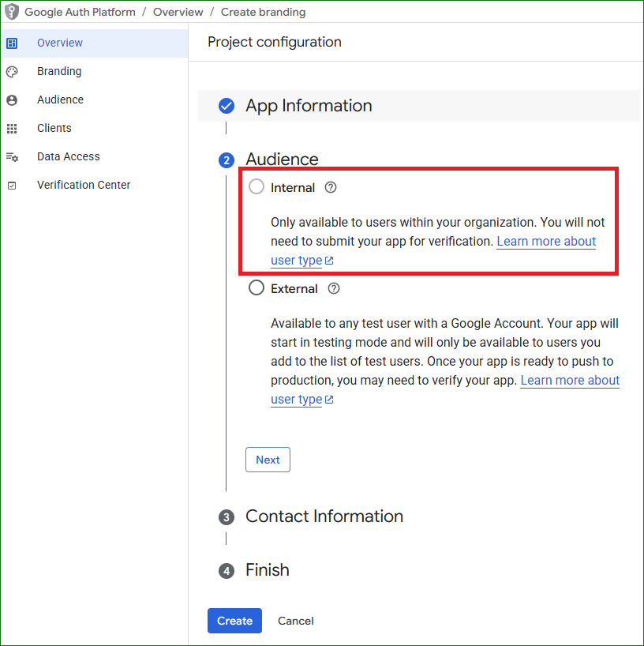The image size is (644, 646).
Task: Click the Data Access settings icon
Action: tap(12, 157)
